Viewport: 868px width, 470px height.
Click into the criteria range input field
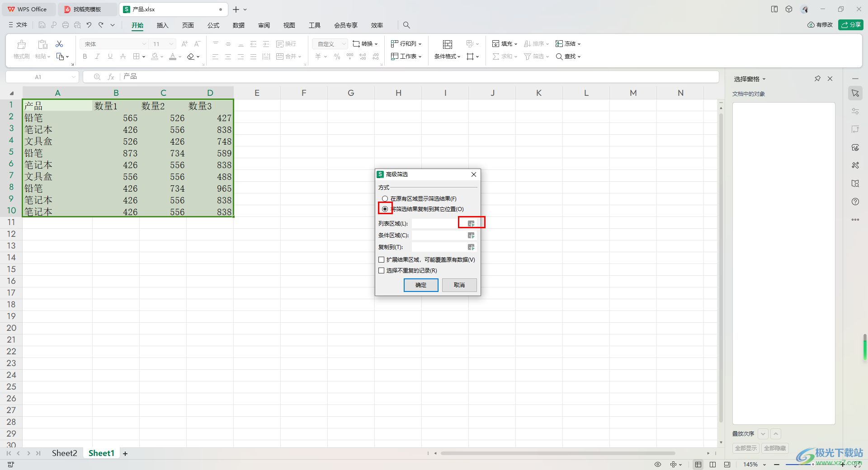tap(439, 235)
